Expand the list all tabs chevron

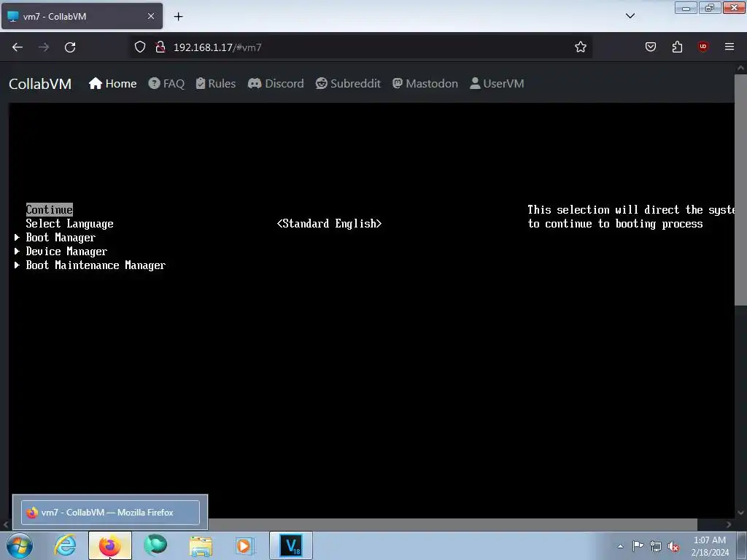click(630, 16)
